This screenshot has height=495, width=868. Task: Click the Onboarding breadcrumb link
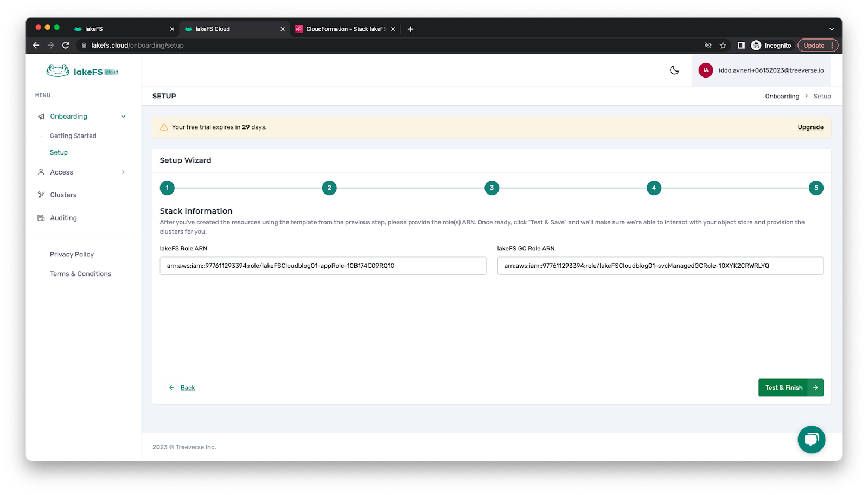point(782,97)
